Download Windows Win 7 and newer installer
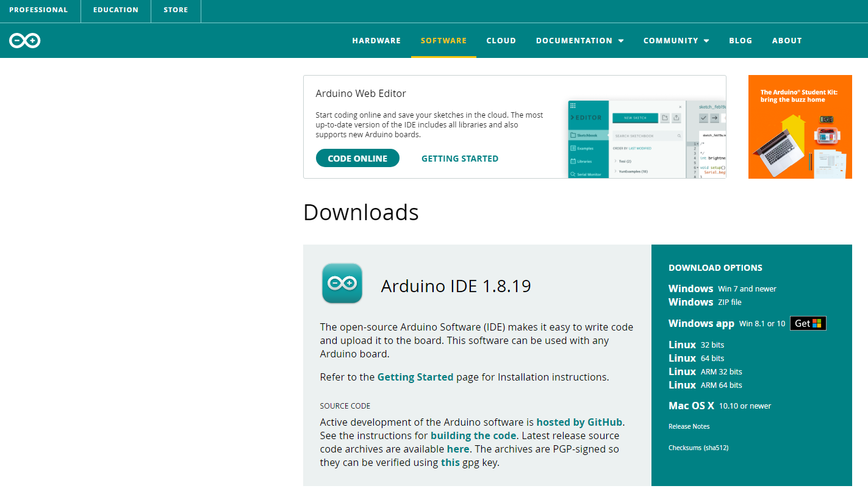 (722, 288)
